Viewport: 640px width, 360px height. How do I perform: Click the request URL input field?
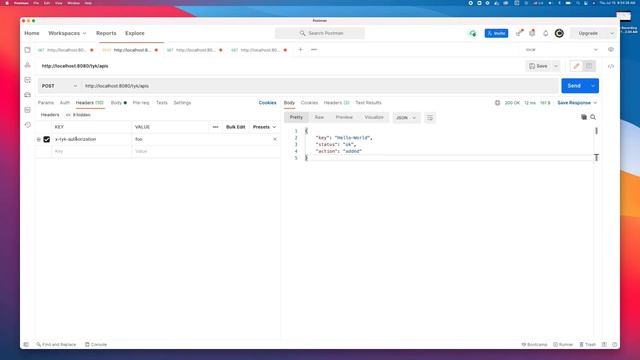click(x=320, y=86)
